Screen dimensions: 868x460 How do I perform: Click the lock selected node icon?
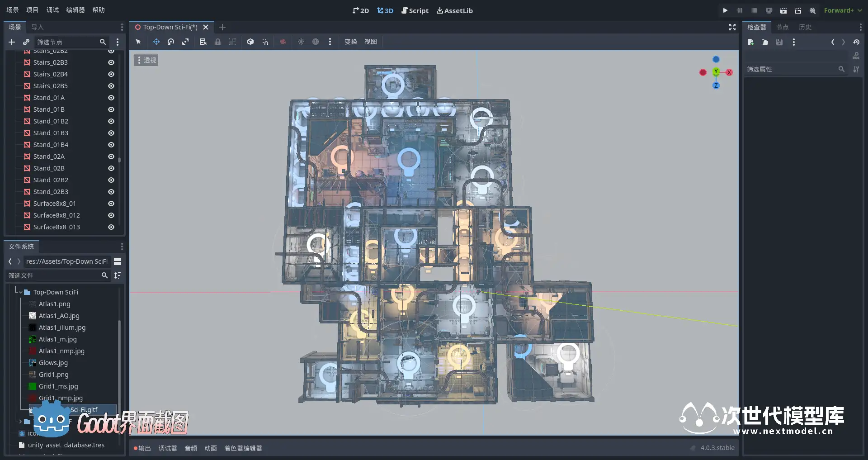(218, 42)
